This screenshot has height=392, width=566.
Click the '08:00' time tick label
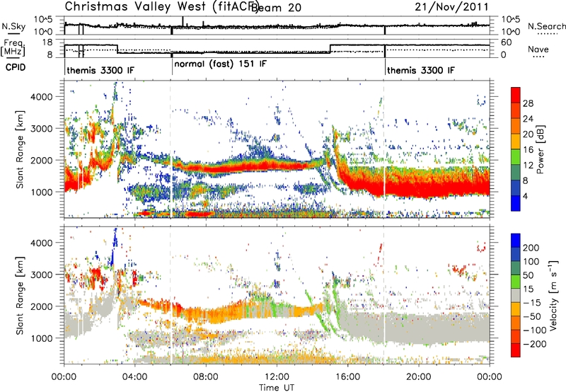pyautogui.click(x=206, y=376)
